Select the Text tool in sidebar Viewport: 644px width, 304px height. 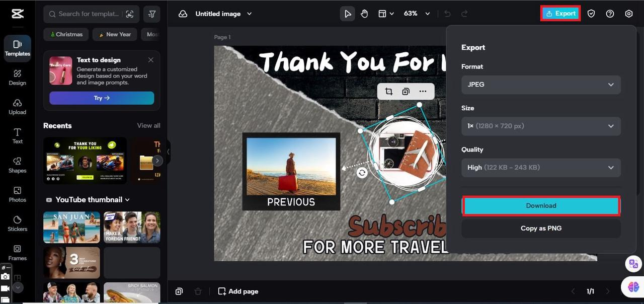coord(18,136)
